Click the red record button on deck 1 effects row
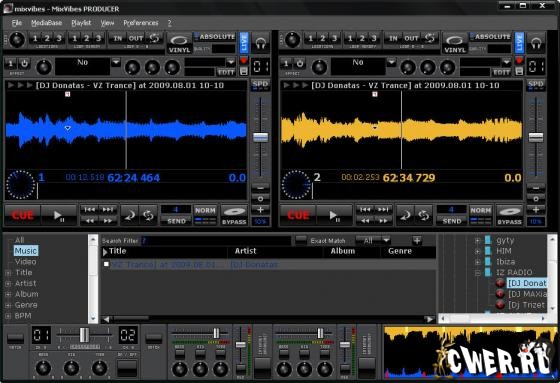 pyautogui.click(x=244, y=60)
